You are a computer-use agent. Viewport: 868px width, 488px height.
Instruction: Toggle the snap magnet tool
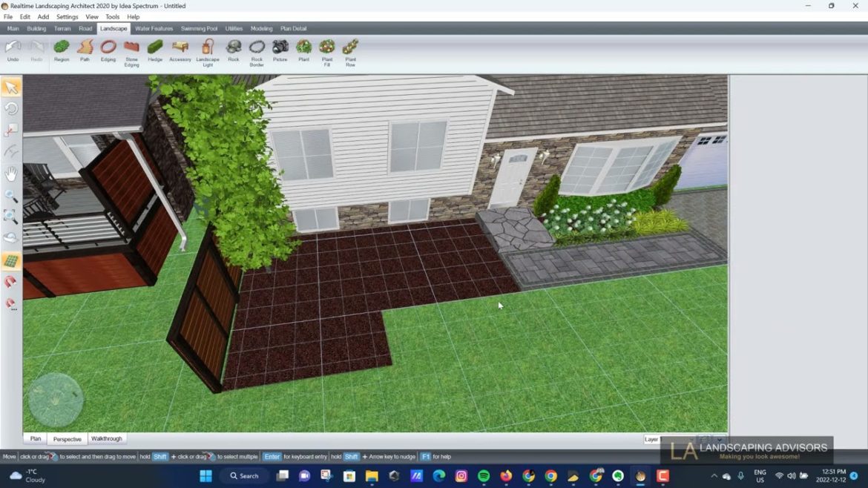point(11,282)
